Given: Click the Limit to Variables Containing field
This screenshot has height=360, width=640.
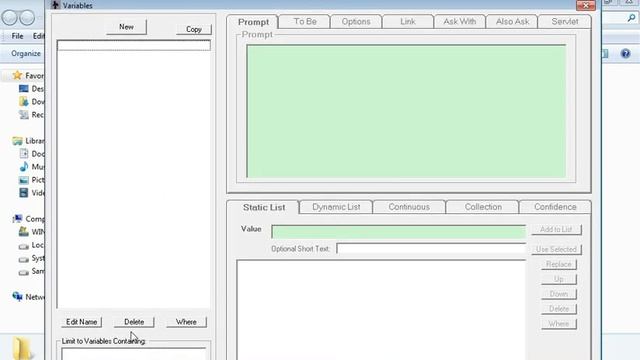Looking at the screenshot, I should (x=134, y=354).
